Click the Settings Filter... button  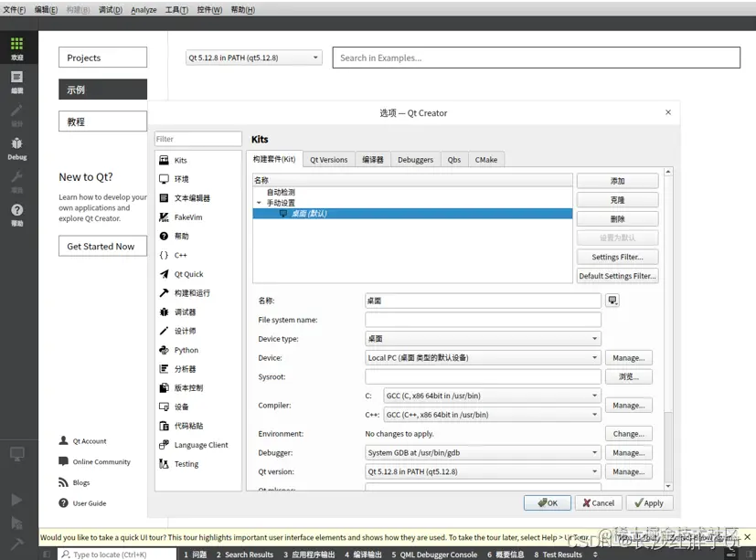coord(618,257)
